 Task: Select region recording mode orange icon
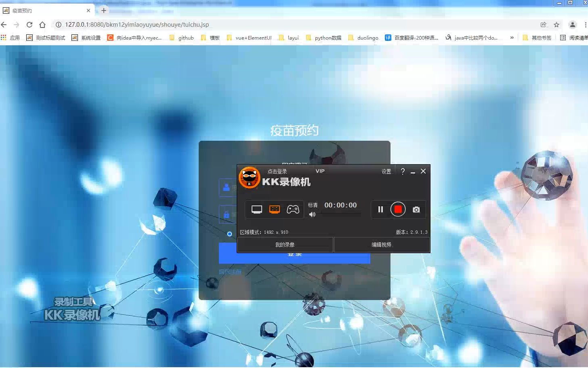[x=275, y=209]
